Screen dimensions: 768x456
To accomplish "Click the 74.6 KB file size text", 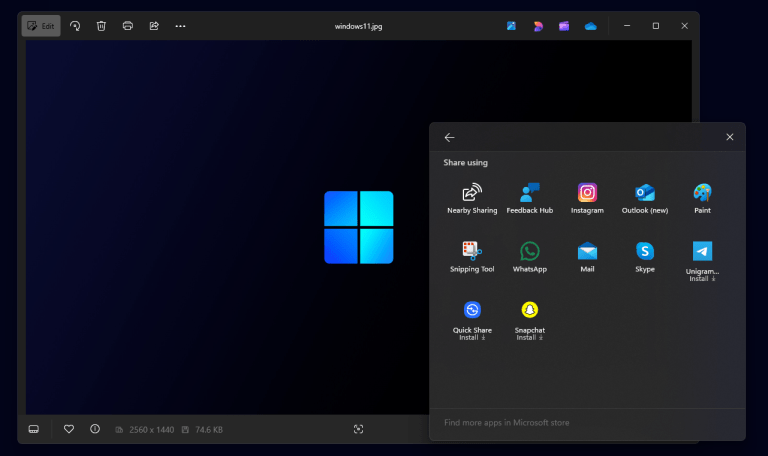I will click(209, 430).
